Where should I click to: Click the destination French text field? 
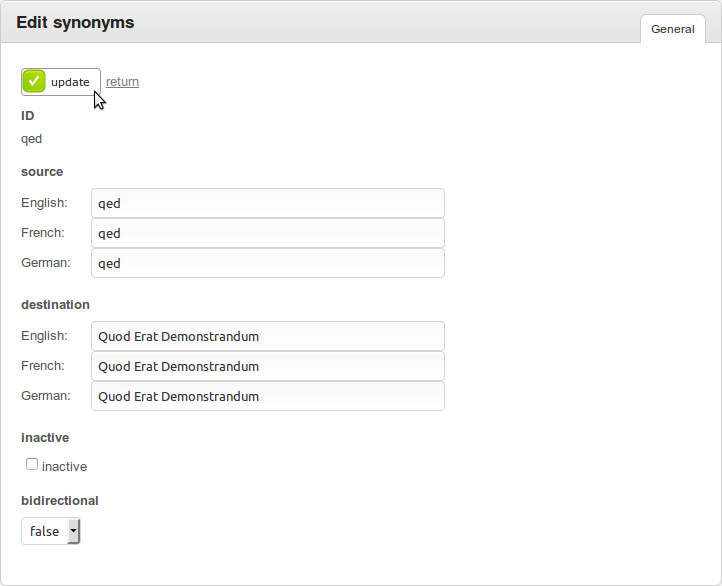268,366
